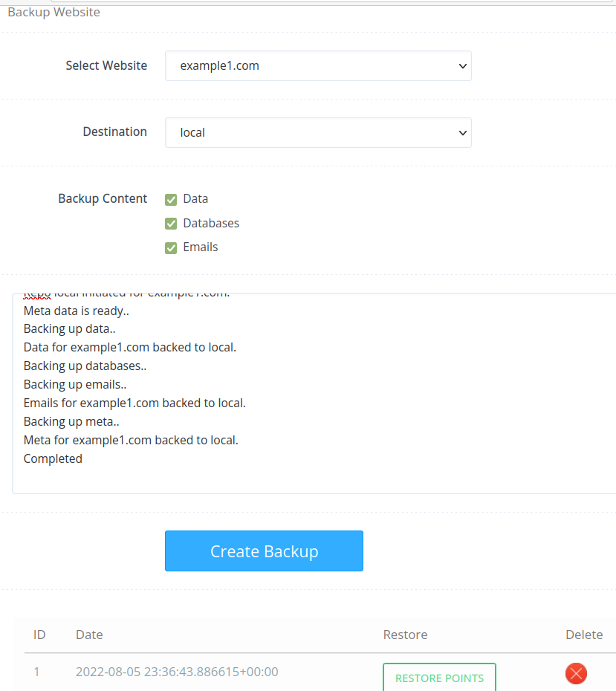Disable the Emails backup checkbox
The width and height of the screenshot is (616, 691).
pos(171,247)
